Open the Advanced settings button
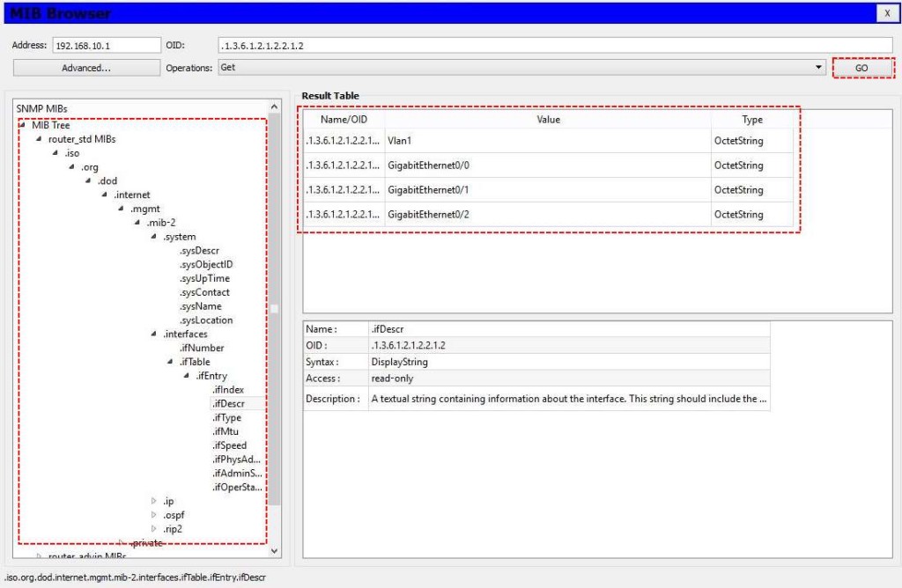This screenshot has height=588, width=902. pyautogui.click(x=85, y=68)
